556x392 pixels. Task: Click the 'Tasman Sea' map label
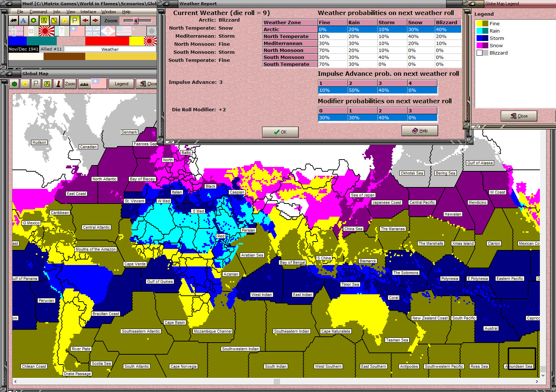397,340
